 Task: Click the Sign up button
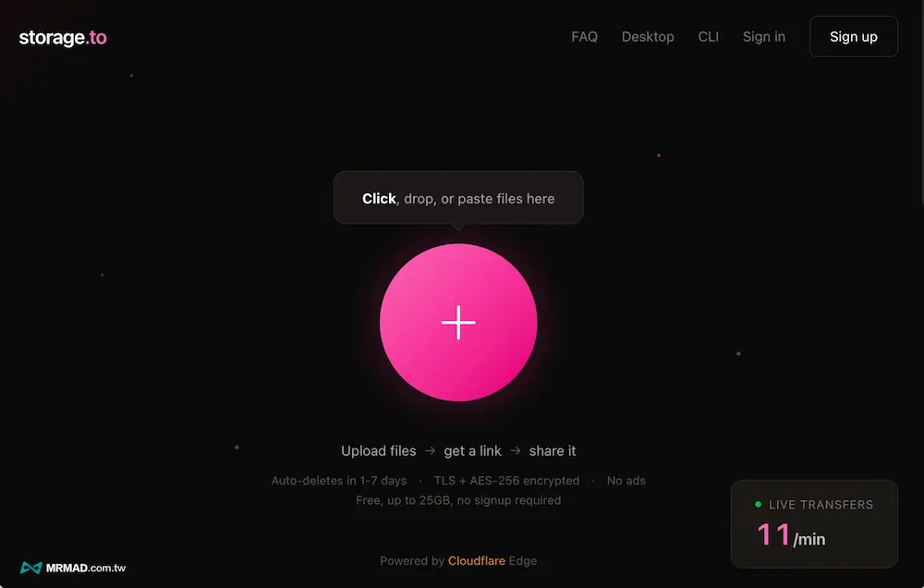853,37
